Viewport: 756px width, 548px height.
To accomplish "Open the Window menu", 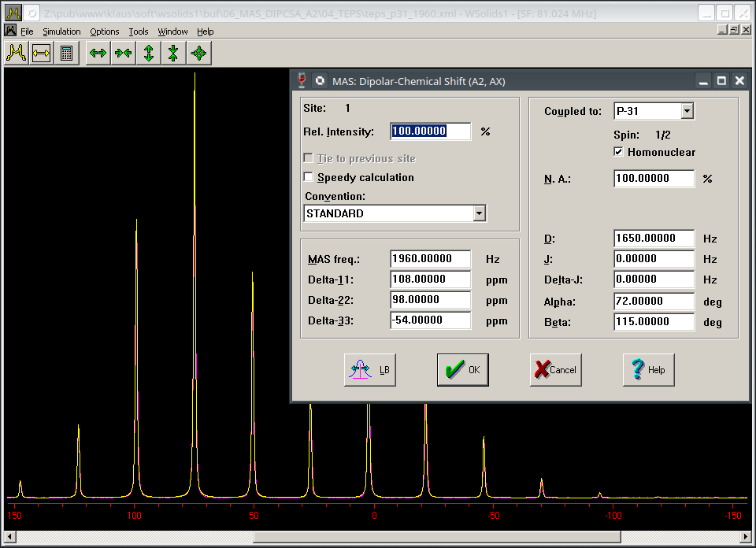I will click(172, 31).
